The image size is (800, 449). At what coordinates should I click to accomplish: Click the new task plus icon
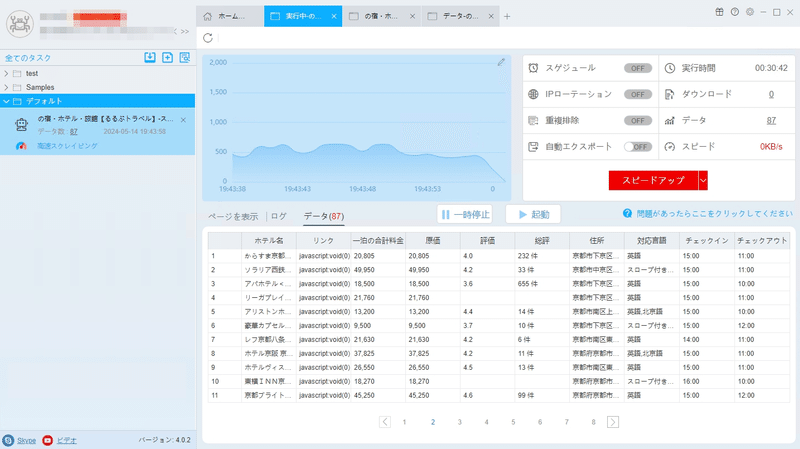click(x=167, y=57)
